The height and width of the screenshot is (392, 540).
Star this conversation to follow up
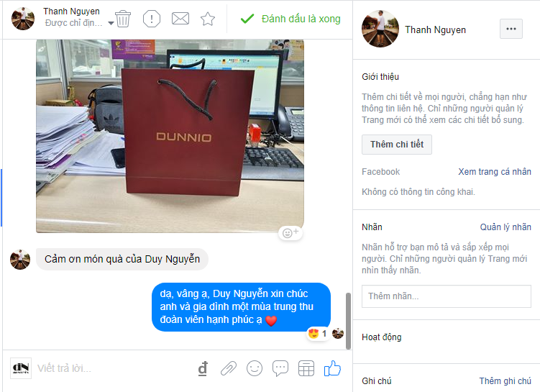(x=208, y=19)
